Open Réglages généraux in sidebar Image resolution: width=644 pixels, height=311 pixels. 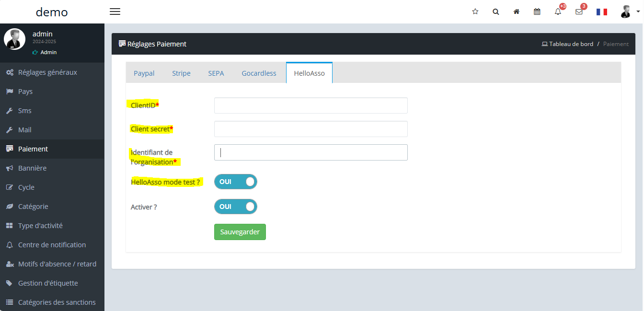(52, 72)
